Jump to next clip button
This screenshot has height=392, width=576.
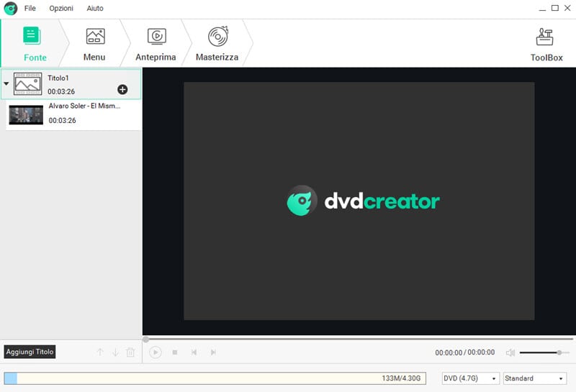pyautogui.click(x=213, y=352)
